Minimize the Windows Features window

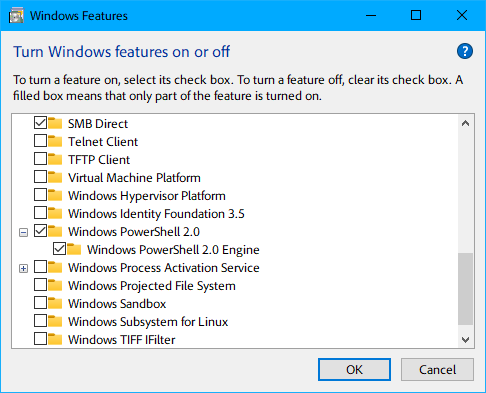[371, 15]
